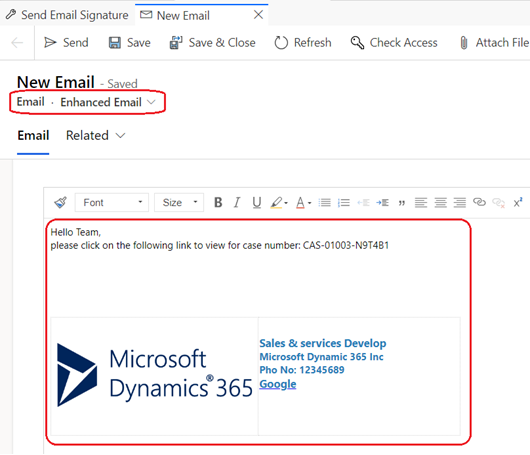
Task: Click 'Hello Team,' in the email body
Action: tap(76, 232)
